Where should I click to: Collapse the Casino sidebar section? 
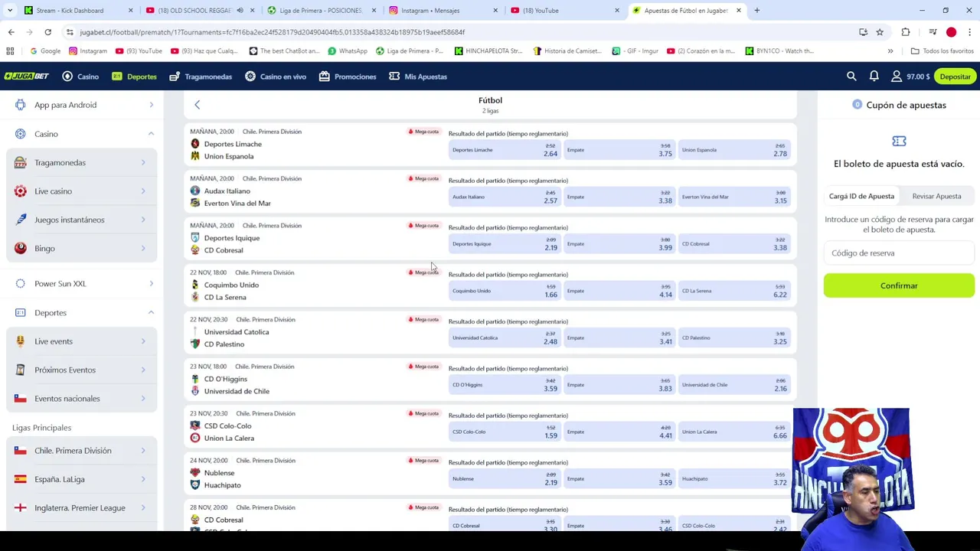(82, 134)
